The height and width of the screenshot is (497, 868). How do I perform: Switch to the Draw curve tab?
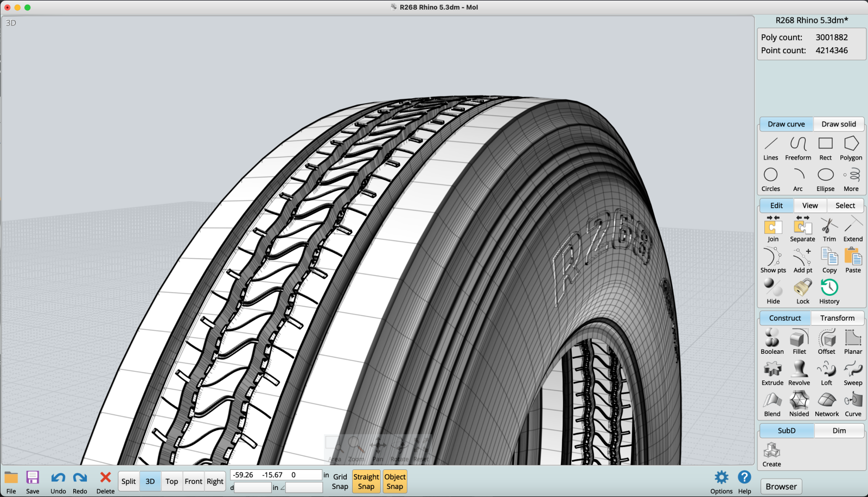(x=786, y=124)
